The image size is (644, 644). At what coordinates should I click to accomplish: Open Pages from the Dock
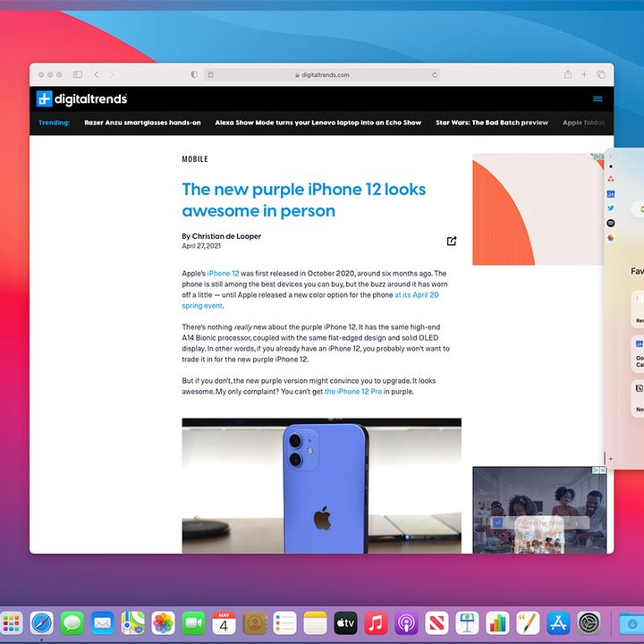click(x=528, y=623)
